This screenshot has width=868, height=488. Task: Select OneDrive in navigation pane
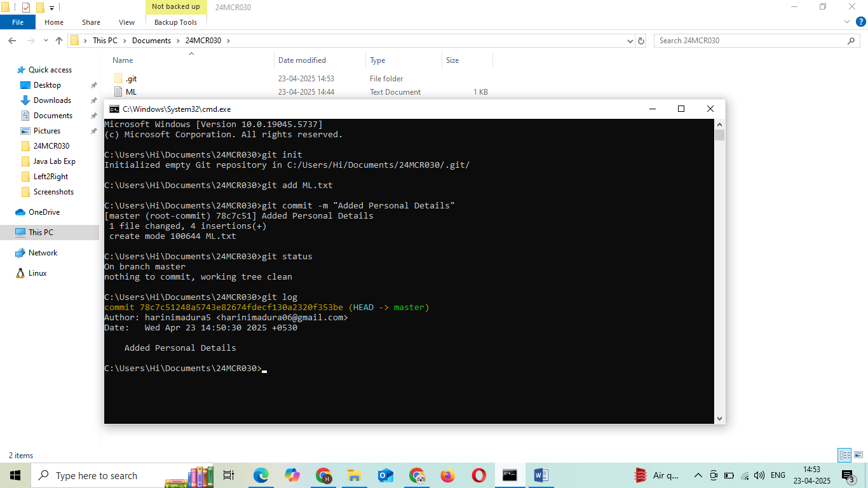pyautogui.click(x=44, y=212)
